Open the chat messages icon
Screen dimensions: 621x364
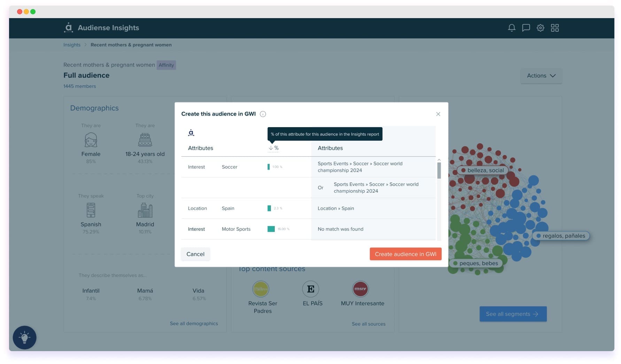(x=526, y=28)
